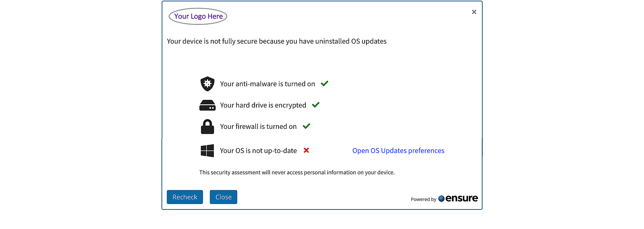The image size is (644, 229).
Task: Click the green checkmark beside hard drive encrypted
Action: pyautogui.click(x=316, y=105)
